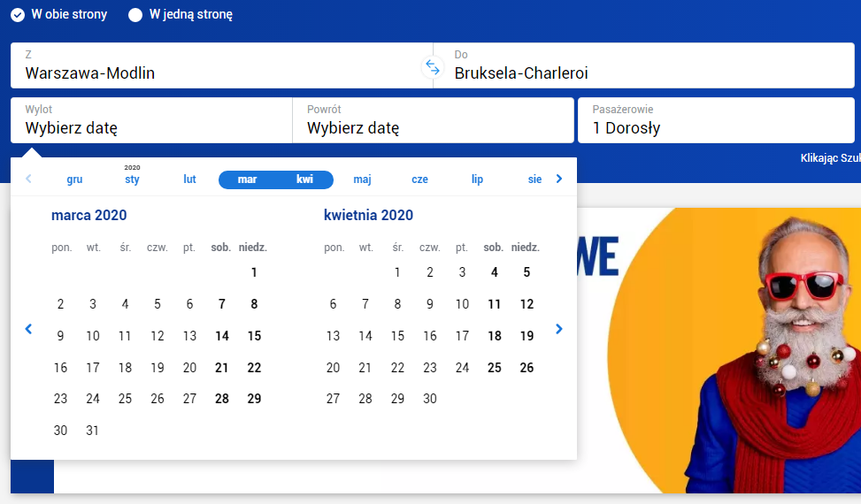Pick March 31, 2020

coord(92,431)
